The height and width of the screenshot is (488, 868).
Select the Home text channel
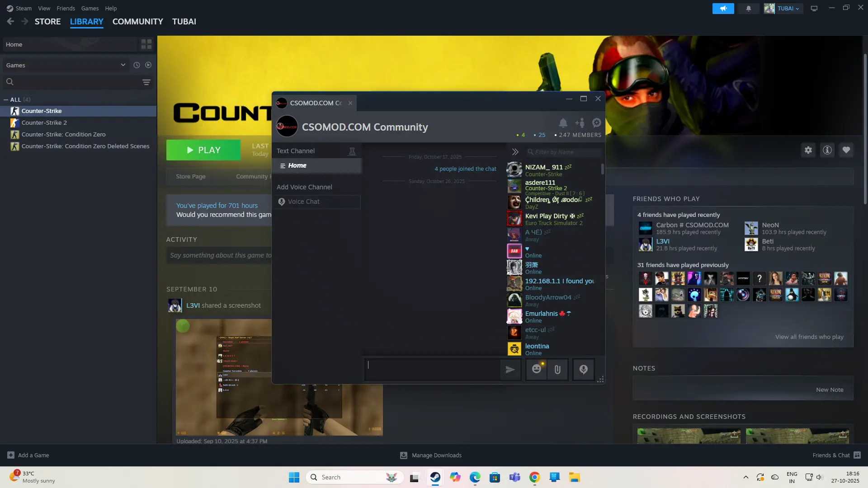(317, 165)
